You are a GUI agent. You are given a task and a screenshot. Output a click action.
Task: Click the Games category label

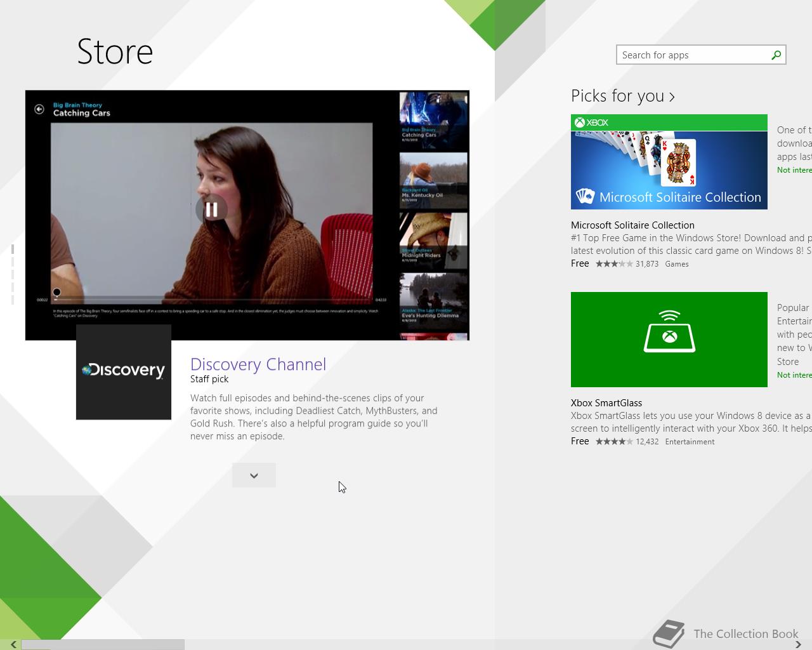click(677, 264)
